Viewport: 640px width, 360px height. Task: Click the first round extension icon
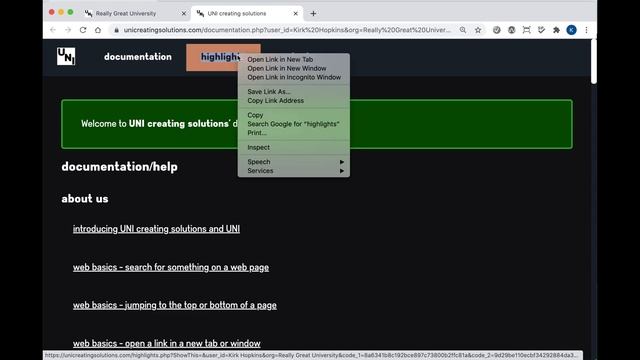point(496,30)
